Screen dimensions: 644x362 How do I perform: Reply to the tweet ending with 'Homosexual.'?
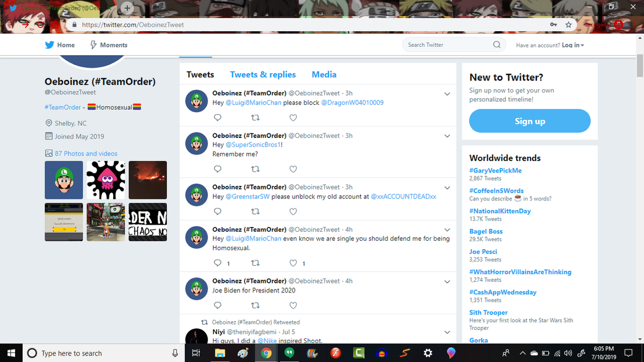tap(218, 263)
